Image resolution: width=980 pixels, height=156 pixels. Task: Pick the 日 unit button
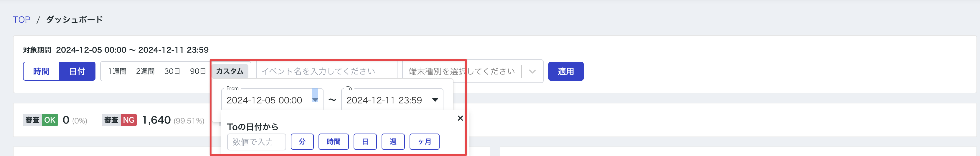(365, 142)
